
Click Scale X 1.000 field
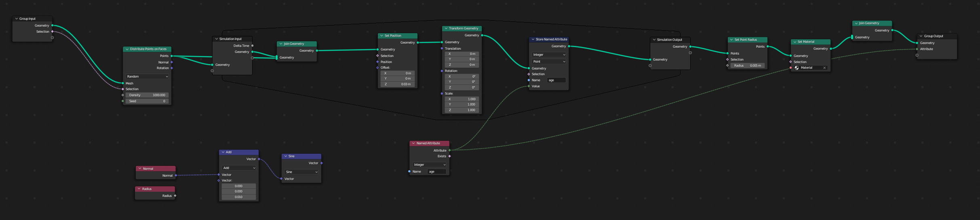pyautogui.click(x=462, y=99)
